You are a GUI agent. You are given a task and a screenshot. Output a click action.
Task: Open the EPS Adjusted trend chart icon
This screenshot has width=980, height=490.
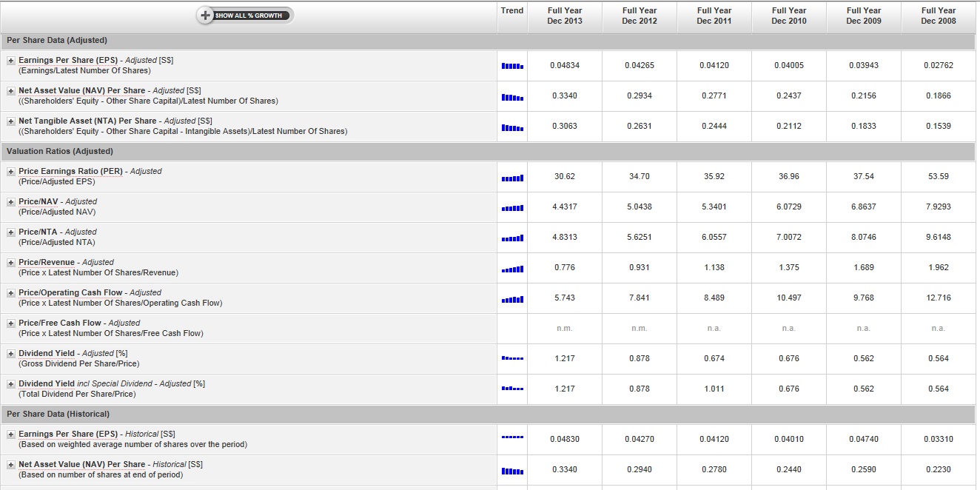(512, 66)
